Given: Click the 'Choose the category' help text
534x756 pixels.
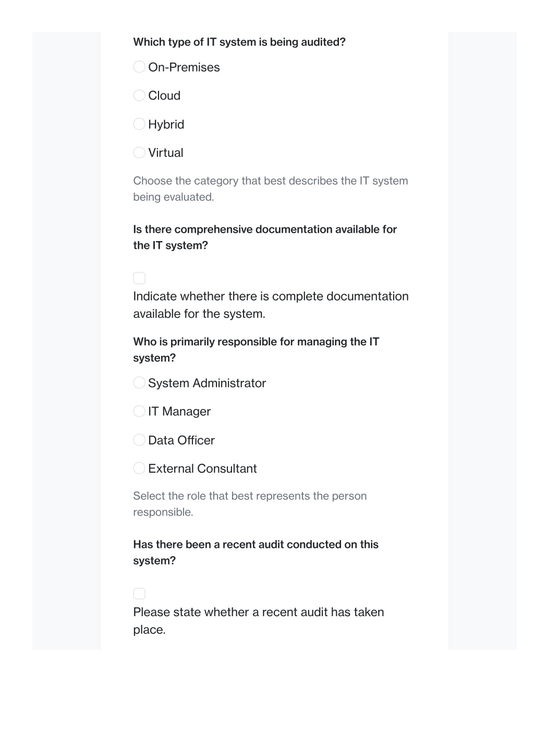Looking at the screenshot, I should 271,189.
